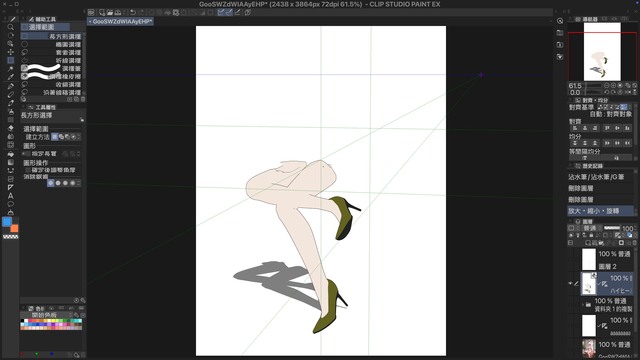Click left 等間隔均分 button
This screenshot has height=360, width=640.
pyautogui.click(x=585, y=158)
